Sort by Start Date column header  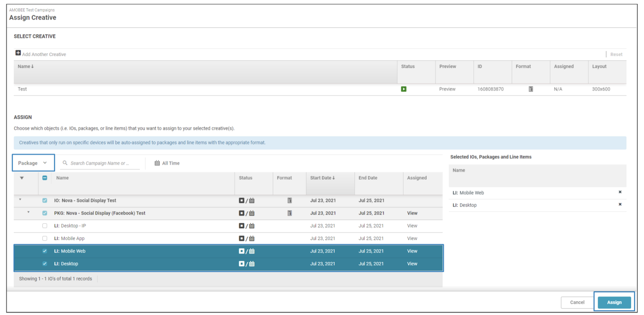coord(322,178)
